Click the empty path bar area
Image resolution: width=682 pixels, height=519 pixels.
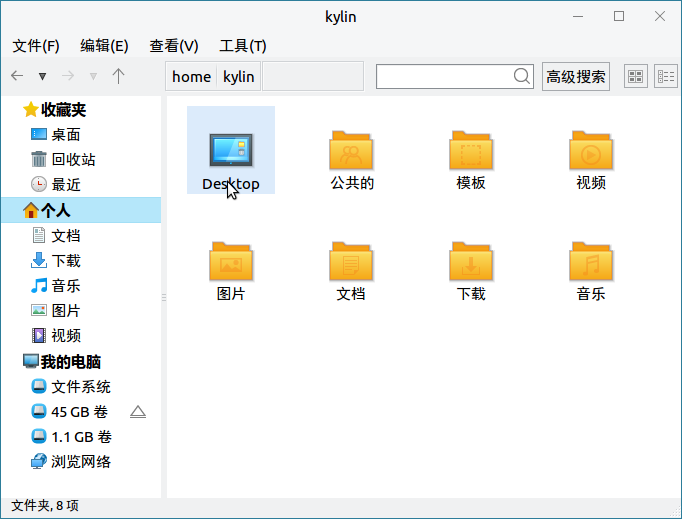[313, 77]
